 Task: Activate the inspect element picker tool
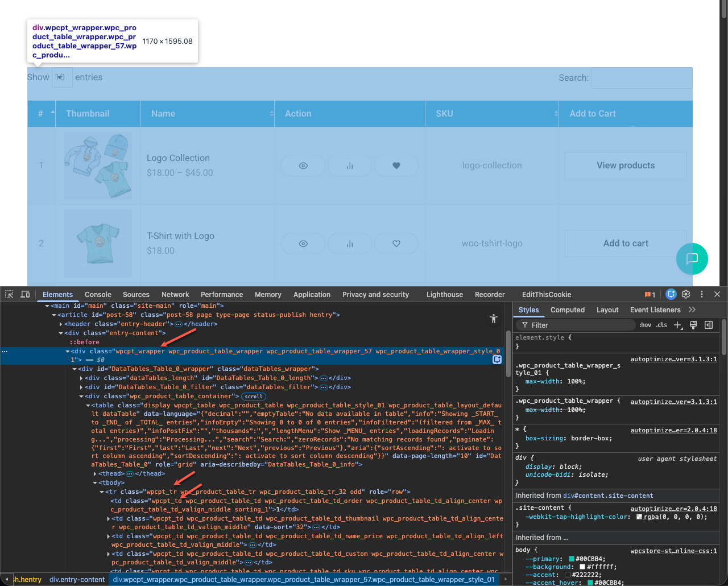point(9,294)
